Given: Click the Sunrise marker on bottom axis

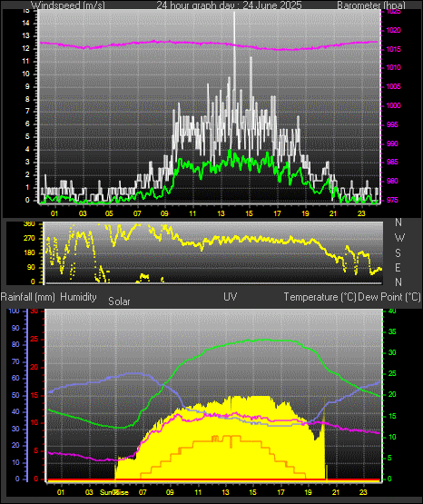Looking at the screenshot, I should coord(114,492).
